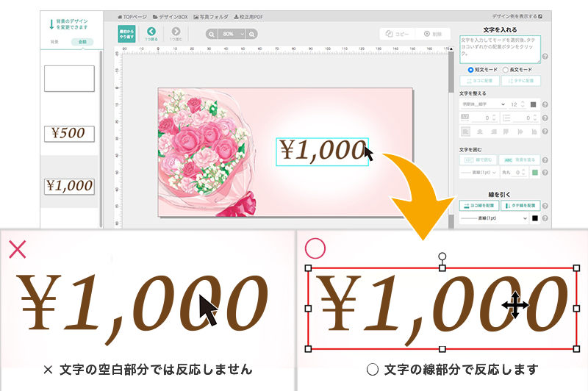Open the 80% zoom level dropdown
This screenshot has height=391, width=588.
(232, 34)
